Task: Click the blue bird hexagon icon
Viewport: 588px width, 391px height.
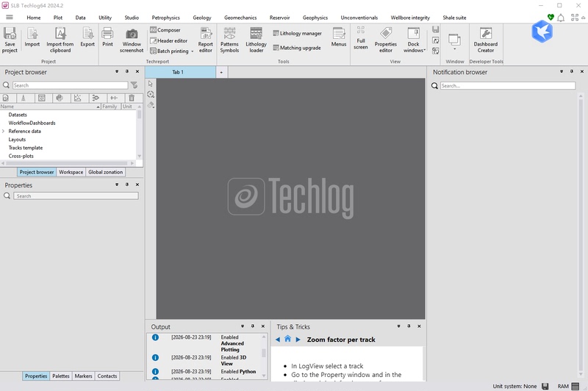Action: [x=542, y=32]
